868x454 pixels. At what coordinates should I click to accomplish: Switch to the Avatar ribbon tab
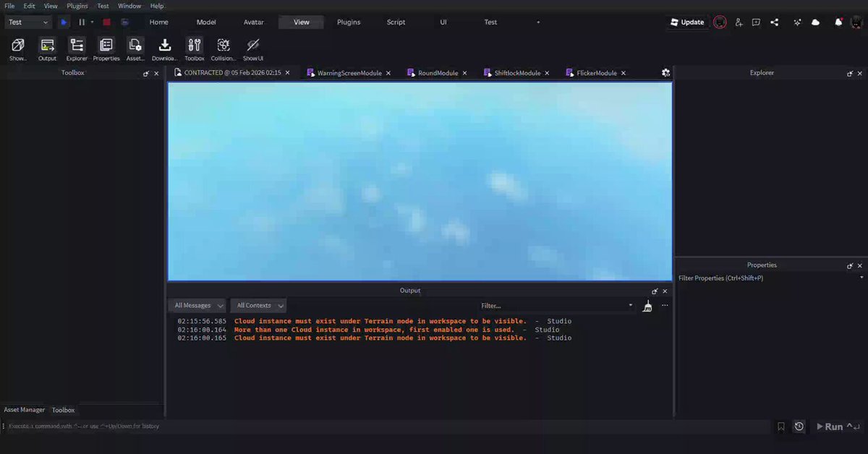pos(254,22)
